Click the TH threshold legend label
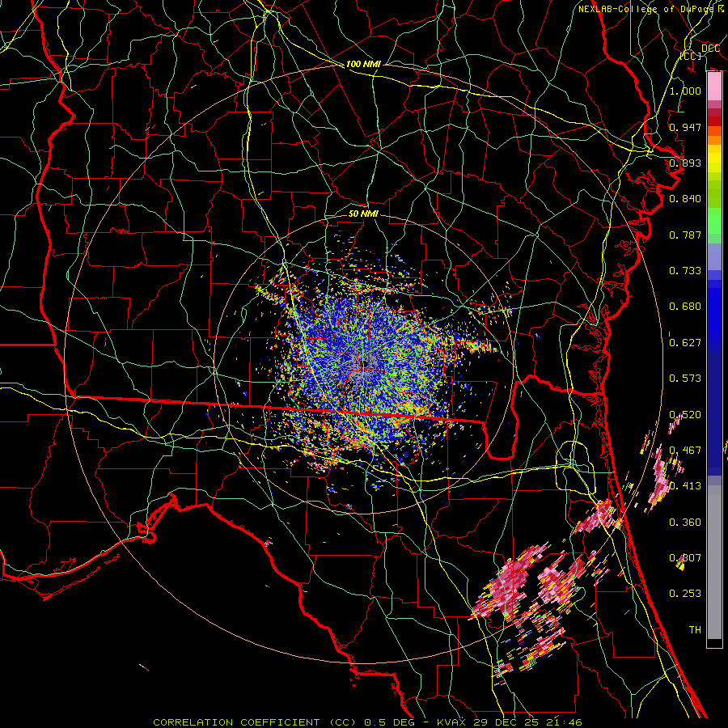 point(695,630)
